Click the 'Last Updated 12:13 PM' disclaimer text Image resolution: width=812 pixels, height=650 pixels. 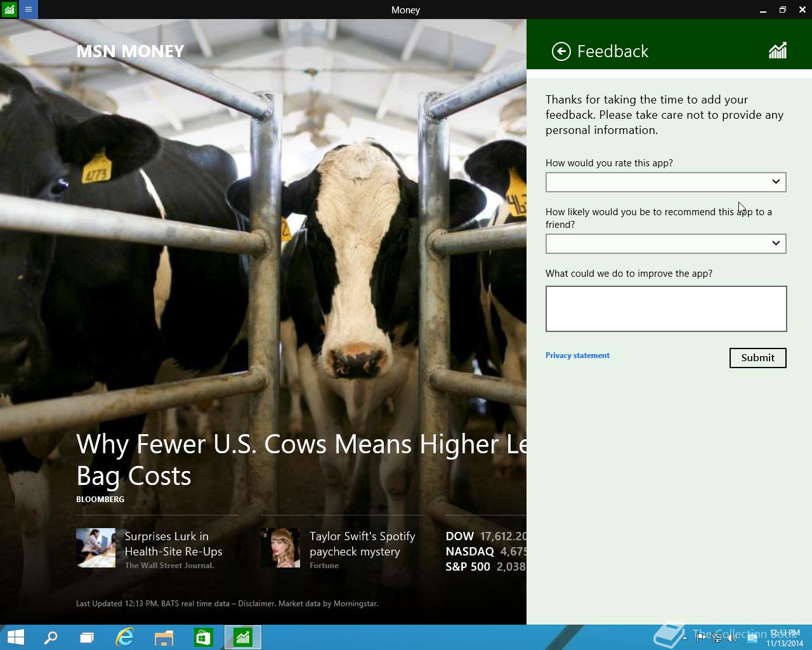tap(227, 604)
